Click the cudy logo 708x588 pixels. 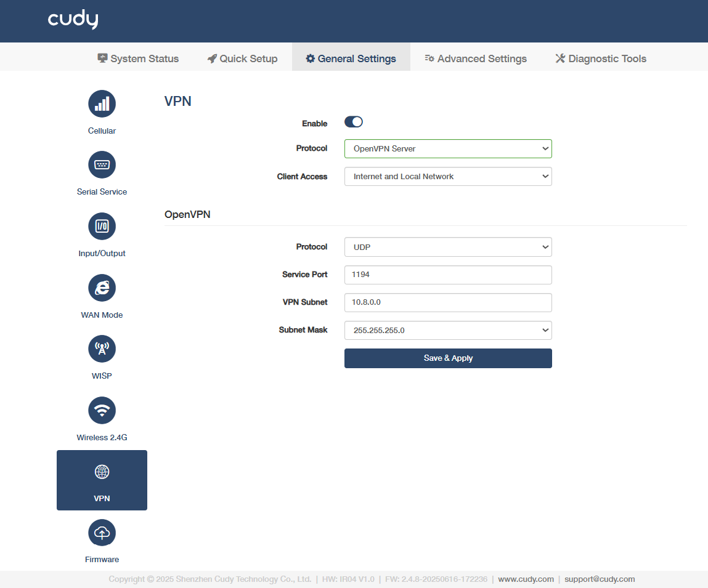click(x=73, y=20)
